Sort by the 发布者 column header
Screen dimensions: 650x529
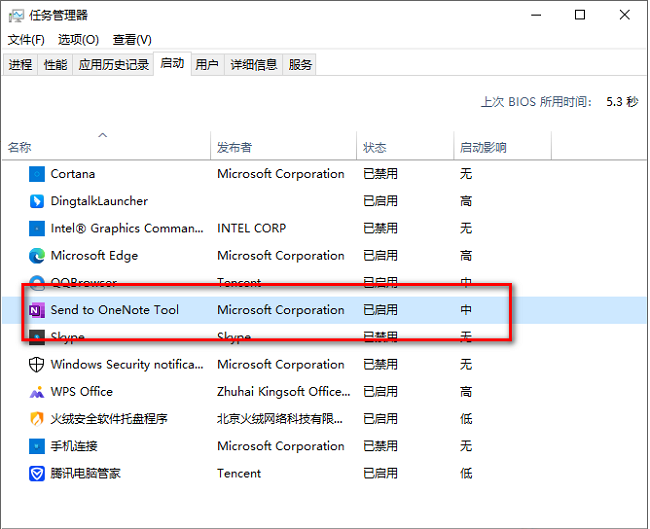[284, 146]
